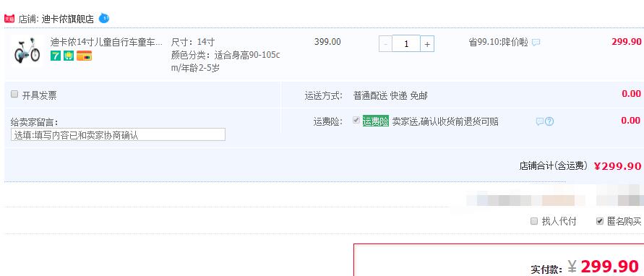
Task: Click the 给卖家留言 message input box
Action: pyautogui.click(x=118, y=134)
